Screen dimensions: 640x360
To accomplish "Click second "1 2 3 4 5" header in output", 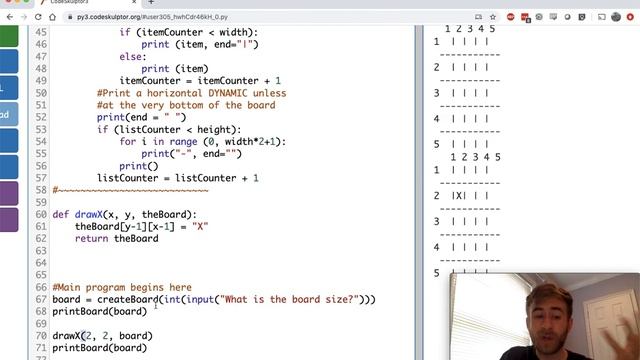I will pyautogui.click(x=475, y=157).
